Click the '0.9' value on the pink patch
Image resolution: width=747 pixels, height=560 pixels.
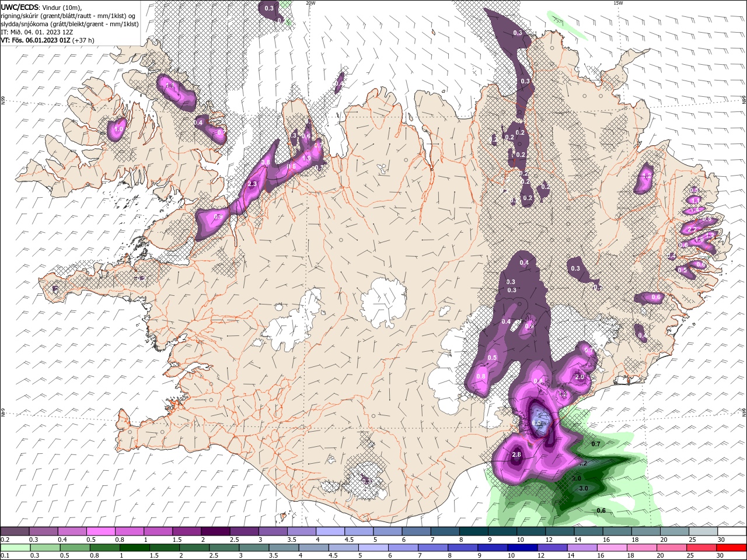(218, 216)
